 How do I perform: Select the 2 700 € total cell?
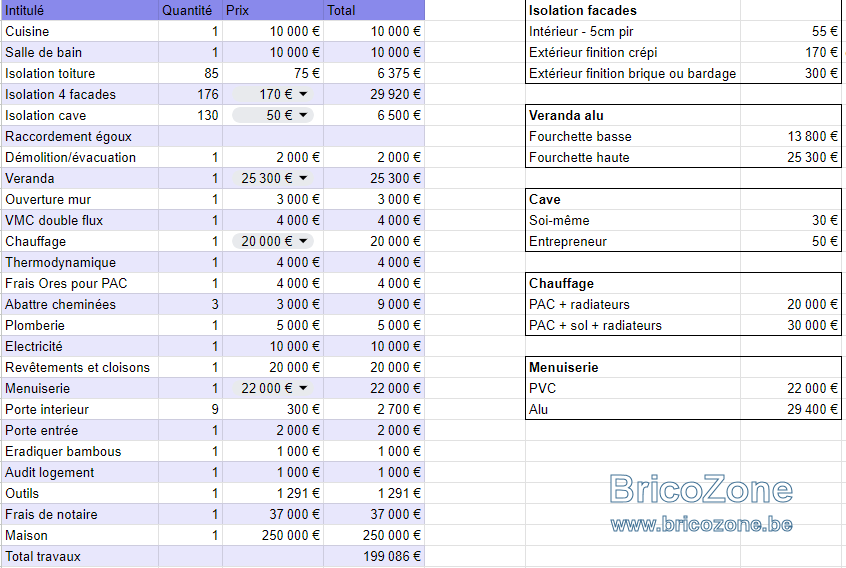(374, 410)
